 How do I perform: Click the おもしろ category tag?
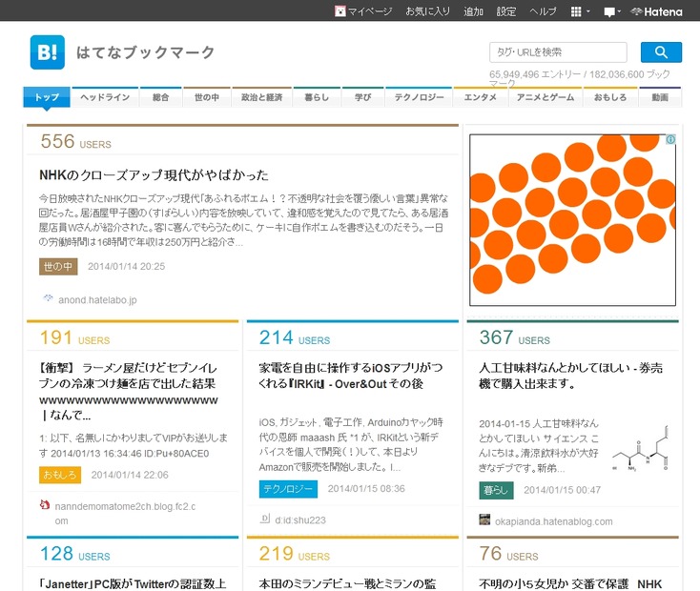pos(60,475)
